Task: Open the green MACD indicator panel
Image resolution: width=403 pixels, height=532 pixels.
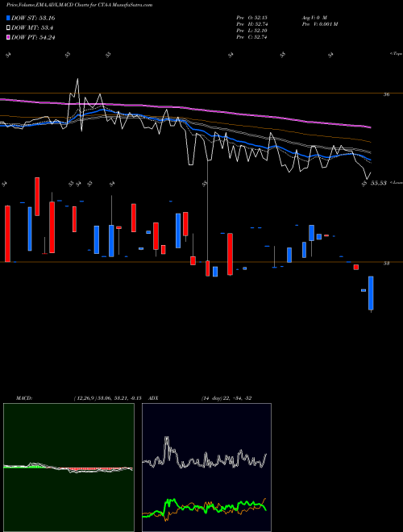Action: pyautogui.click(x=69, y=468)
